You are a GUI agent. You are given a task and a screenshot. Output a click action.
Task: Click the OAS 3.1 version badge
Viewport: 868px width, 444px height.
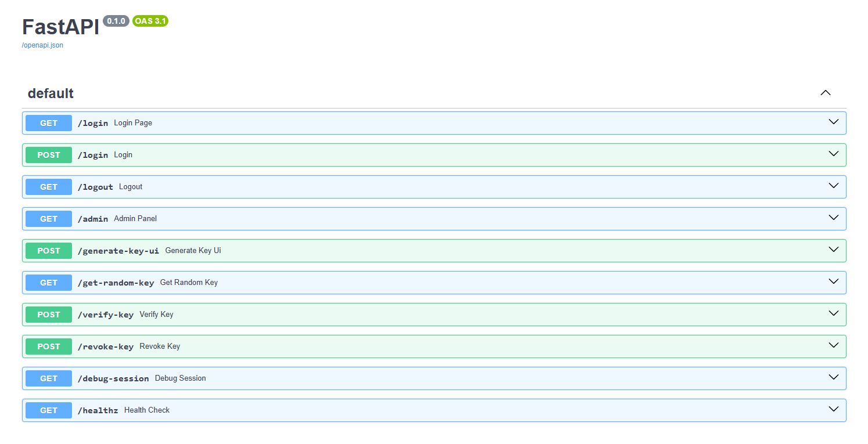tap(150, 21)
